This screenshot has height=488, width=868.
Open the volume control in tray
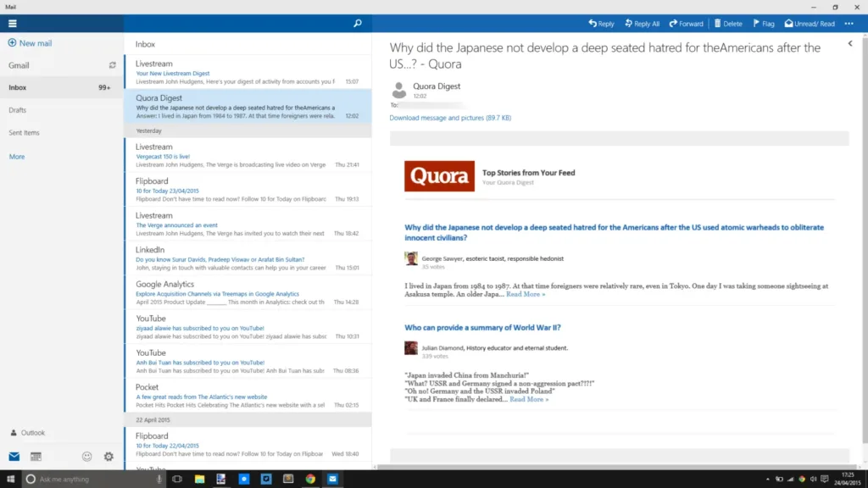(x=813, y=480)
